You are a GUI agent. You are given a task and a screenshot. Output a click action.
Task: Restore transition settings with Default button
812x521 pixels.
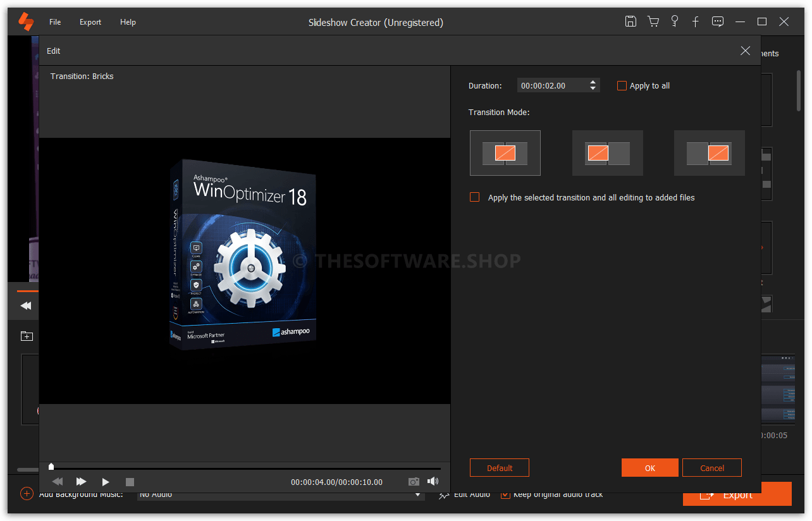[x=499, y=467]
